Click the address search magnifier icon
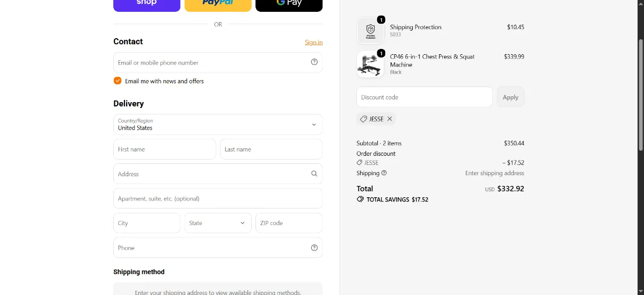This screenshot has width=644, height=295. point(314,174)
